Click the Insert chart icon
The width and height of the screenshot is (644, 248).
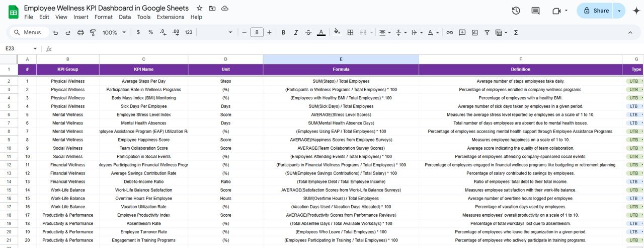474,32
